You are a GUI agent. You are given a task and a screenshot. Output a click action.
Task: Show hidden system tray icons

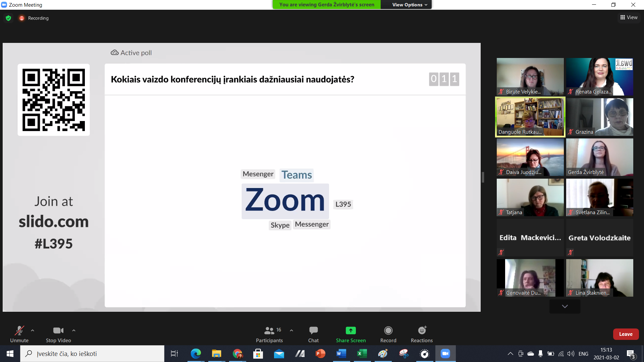point(510,354)
